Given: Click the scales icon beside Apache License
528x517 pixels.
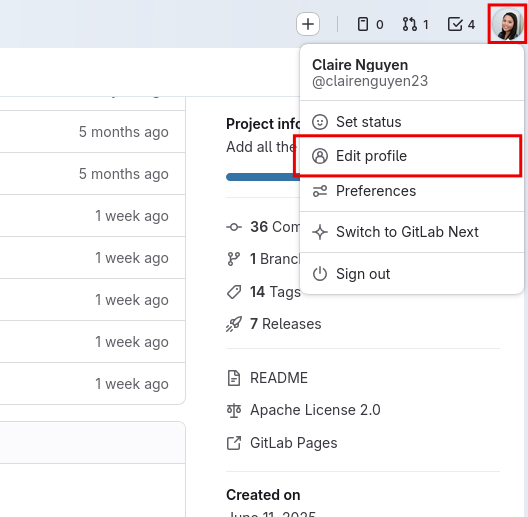Looking at the screenshot, I should point(234,411).
